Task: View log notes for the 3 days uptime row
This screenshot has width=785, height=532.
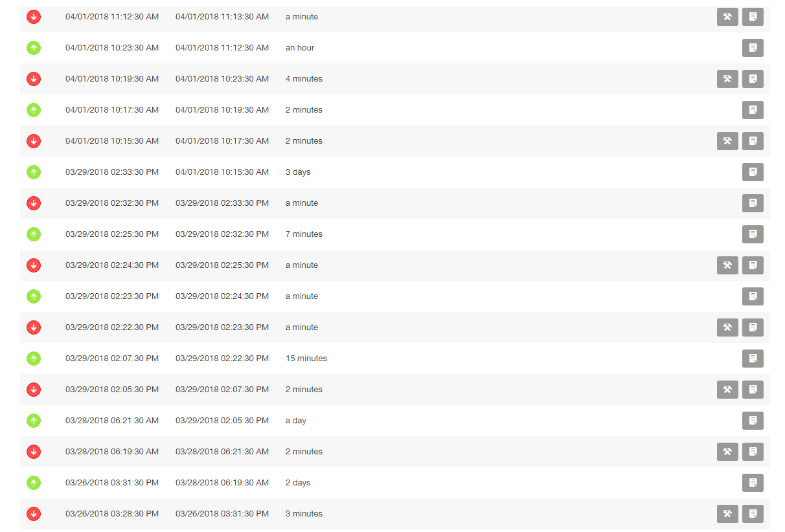Action: coord(753,172)
